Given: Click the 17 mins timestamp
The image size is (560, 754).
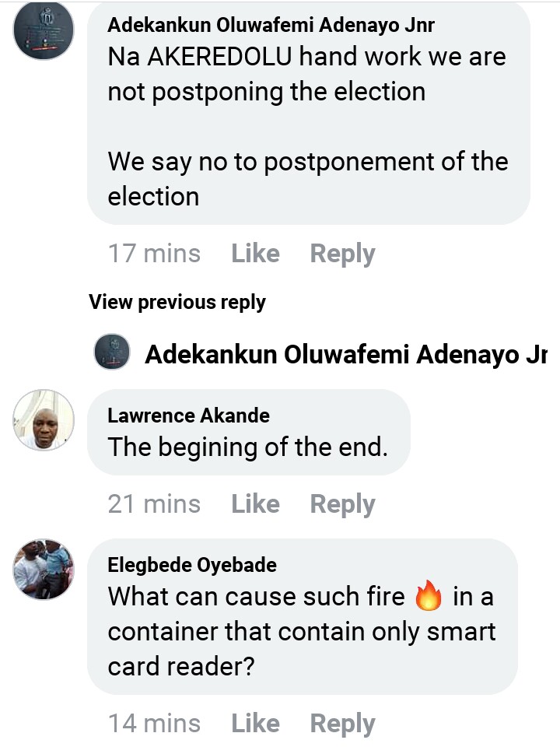Looking at the screenshot, I should coord(154,254).
